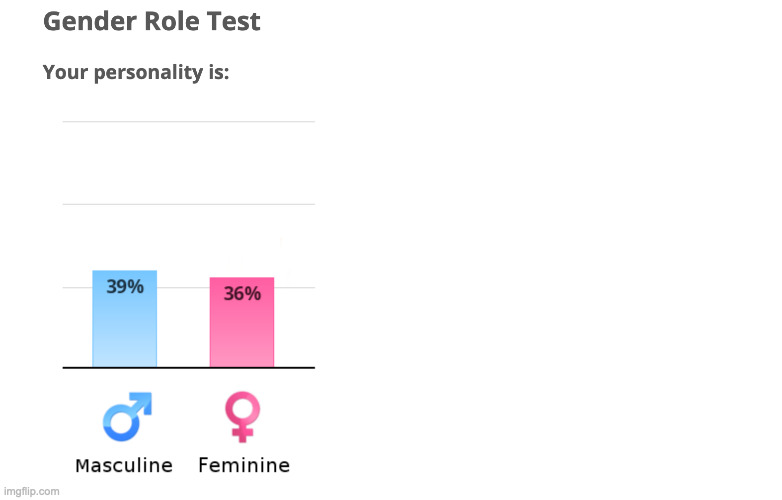Click the Masculine text label
The width and height of the screenshot is (782, 500).
(x=124, y=466)
